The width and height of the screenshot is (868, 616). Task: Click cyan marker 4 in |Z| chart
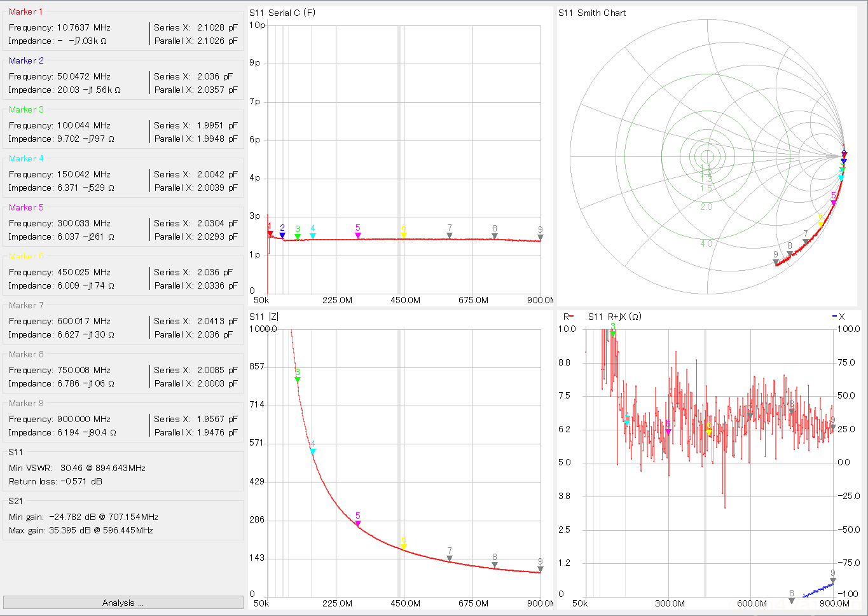tap(313, 452)
